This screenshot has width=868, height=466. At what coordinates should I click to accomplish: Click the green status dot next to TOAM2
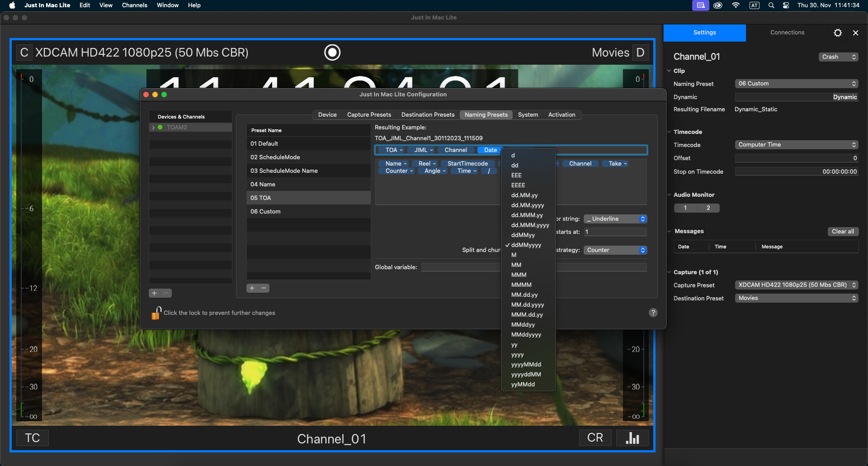click(160, 128)
